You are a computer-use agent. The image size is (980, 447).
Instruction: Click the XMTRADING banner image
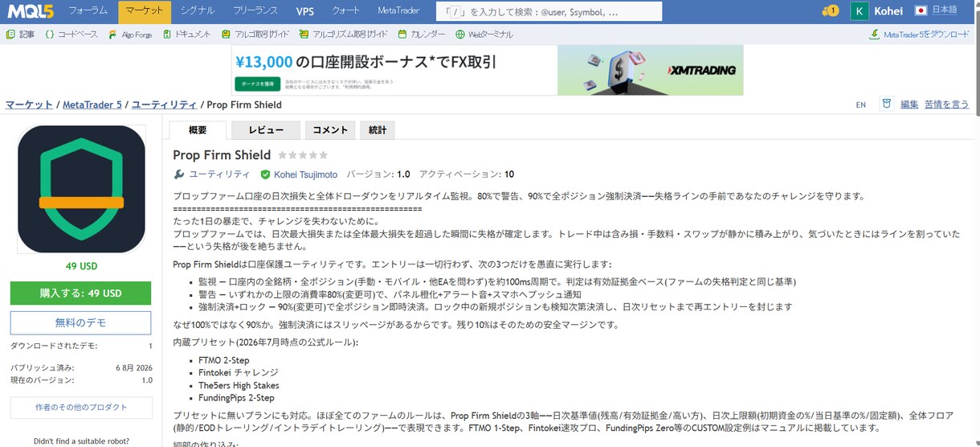pos(651,70)
